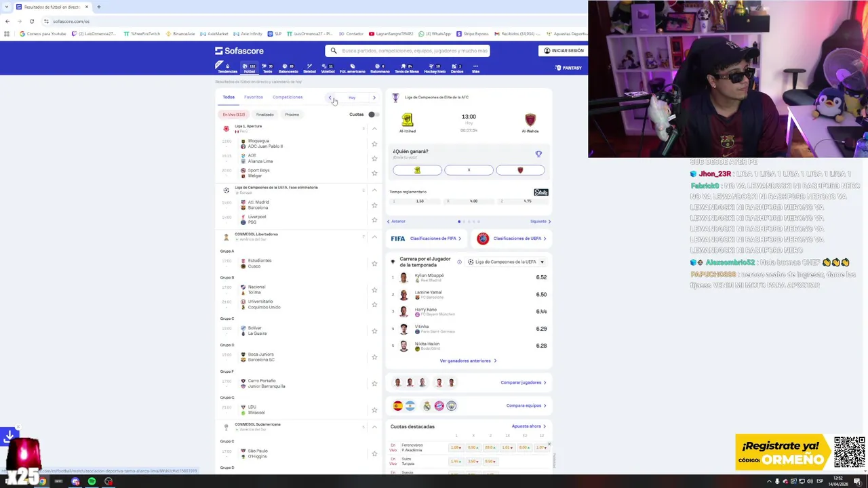The image size is (868, 488).
Task: Select the Tenis de Mesa sport icon
Action: tap(407, 68)
